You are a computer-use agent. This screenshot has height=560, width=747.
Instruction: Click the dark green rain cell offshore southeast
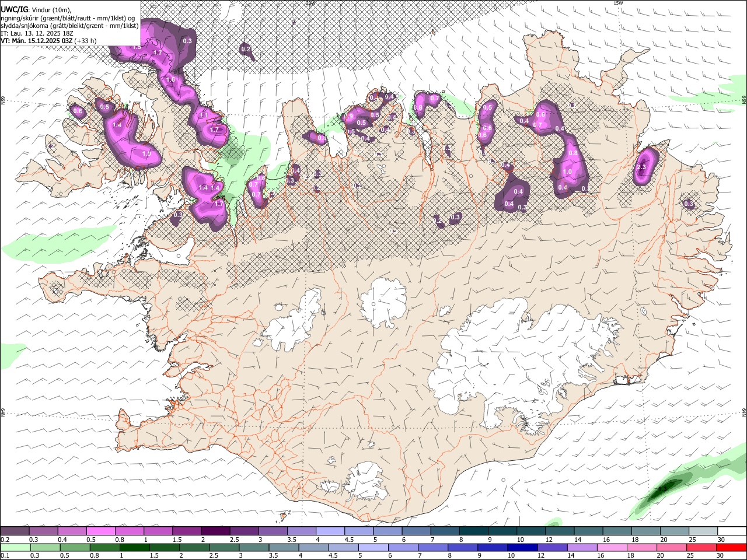coord(664,489)
